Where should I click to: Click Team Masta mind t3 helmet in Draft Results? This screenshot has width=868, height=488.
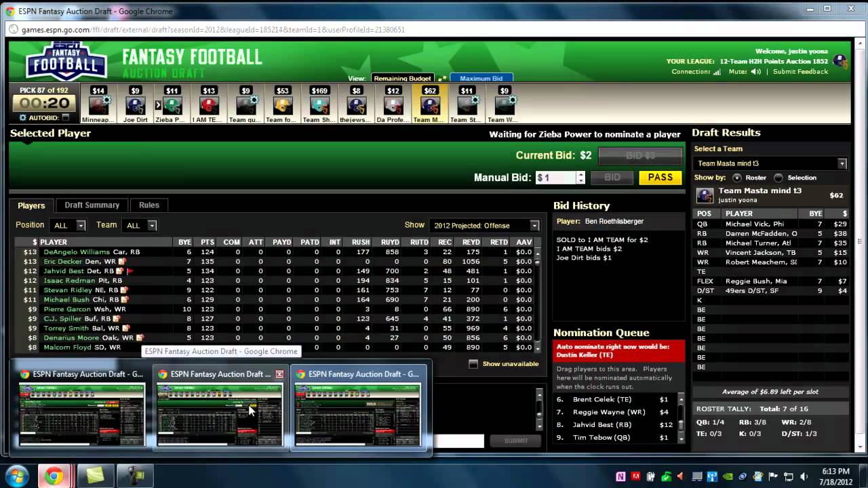[705, 195]
